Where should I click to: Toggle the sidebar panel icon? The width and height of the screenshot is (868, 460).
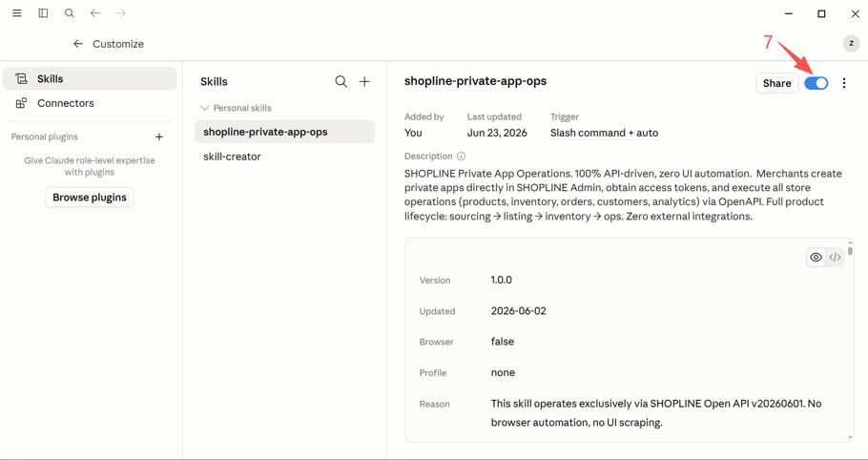click(43, 13)
